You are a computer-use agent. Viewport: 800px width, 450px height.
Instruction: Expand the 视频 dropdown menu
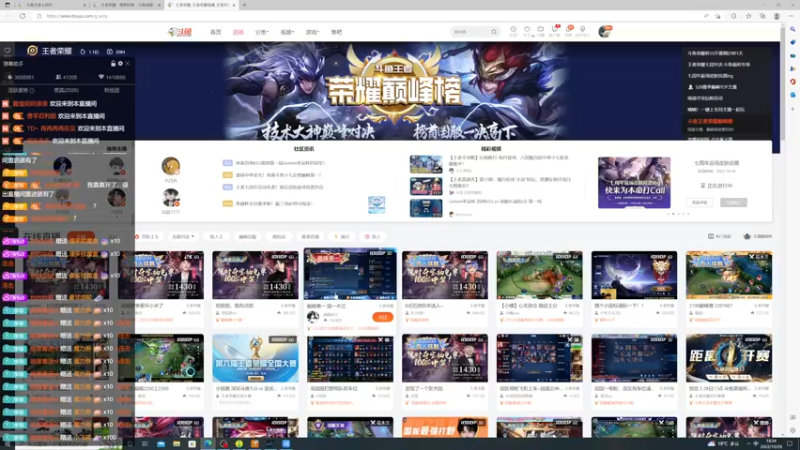pyautogui.click(x=287, y=32)
